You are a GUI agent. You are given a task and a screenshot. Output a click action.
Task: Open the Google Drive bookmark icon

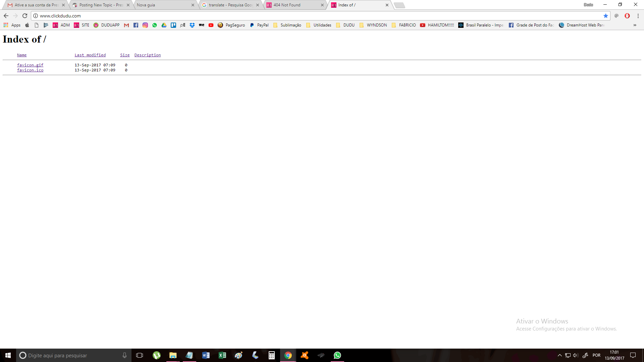[x=164, y=25]
